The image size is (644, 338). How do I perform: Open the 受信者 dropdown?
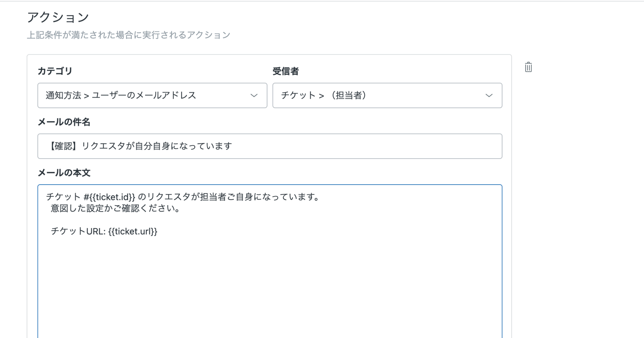coord(387,95)
